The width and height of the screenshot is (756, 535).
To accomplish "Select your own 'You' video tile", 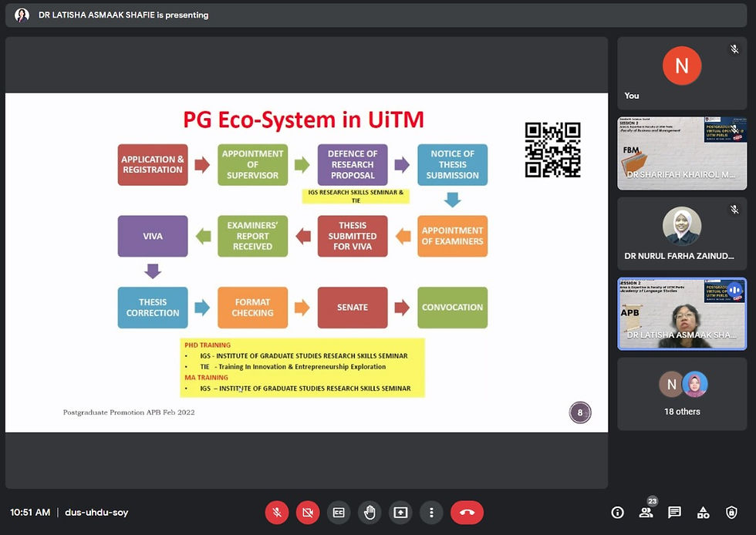I will (682, 73).
